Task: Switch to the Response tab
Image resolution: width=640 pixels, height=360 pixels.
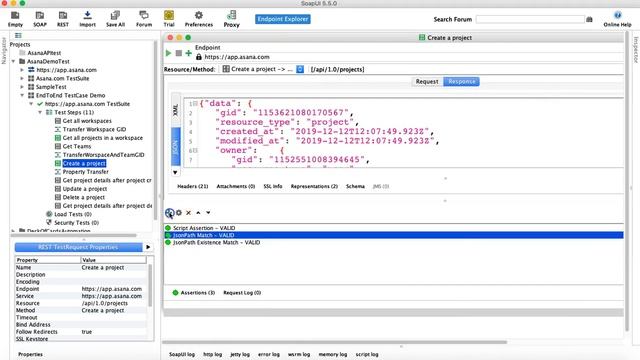Action: pos(462,82)
